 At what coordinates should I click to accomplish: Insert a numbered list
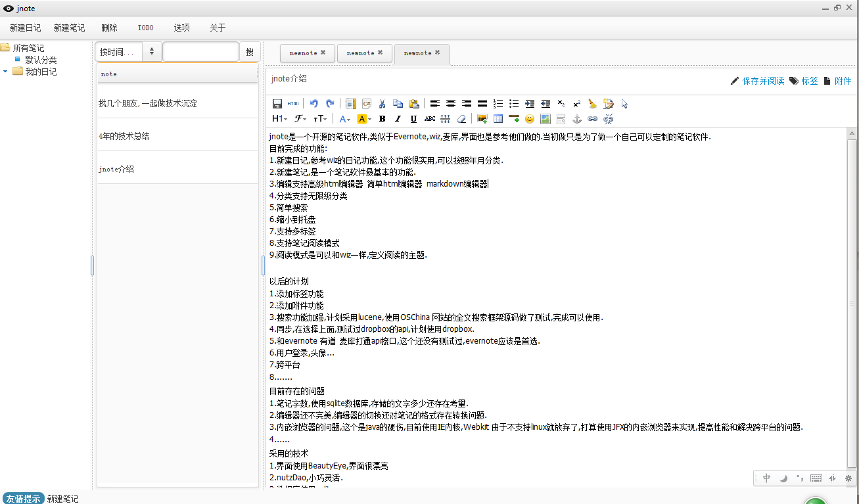point(498,104)
